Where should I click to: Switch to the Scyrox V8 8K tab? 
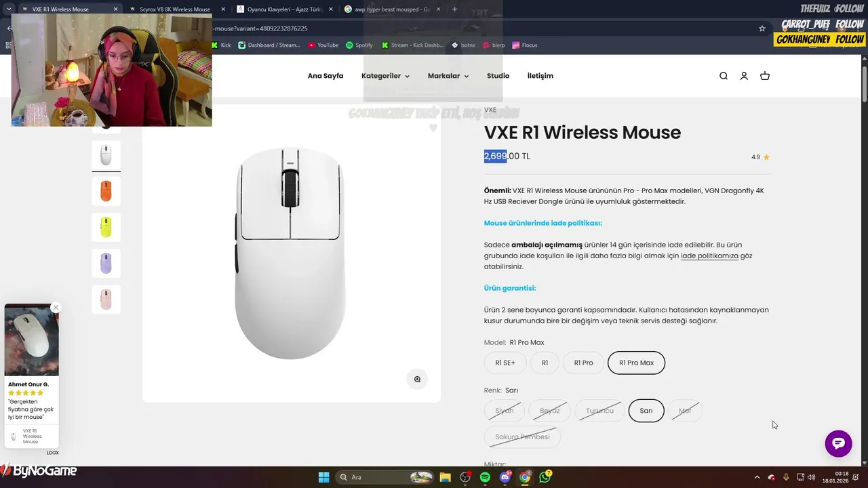click(x=174, y=9)
